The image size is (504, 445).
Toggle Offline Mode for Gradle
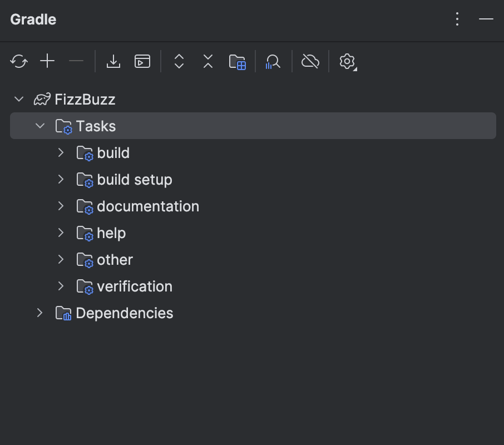click(310, 61)
